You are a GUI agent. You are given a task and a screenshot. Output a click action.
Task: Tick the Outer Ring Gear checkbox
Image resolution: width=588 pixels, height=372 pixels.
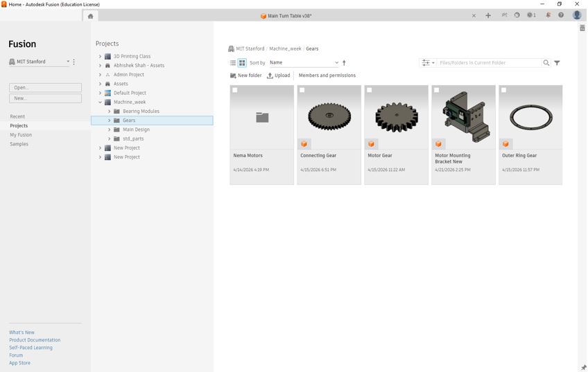pyautogui.click(x=503, y=90)
